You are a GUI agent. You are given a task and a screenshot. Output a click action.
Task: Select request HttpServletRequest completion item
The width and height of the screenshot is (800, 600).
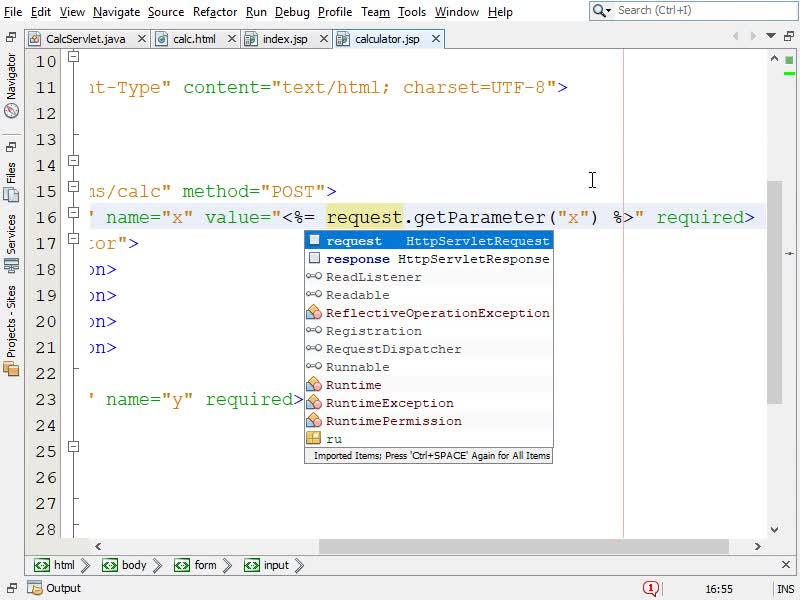pos(429,241)
